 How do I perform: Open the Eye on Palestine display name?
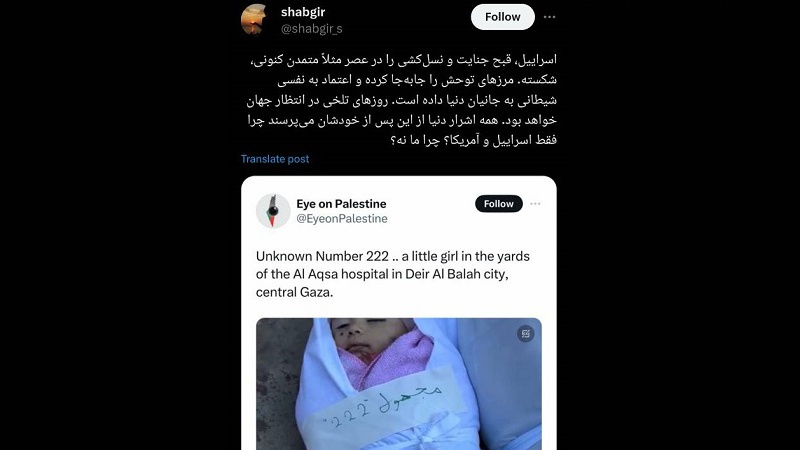[341, 204]
